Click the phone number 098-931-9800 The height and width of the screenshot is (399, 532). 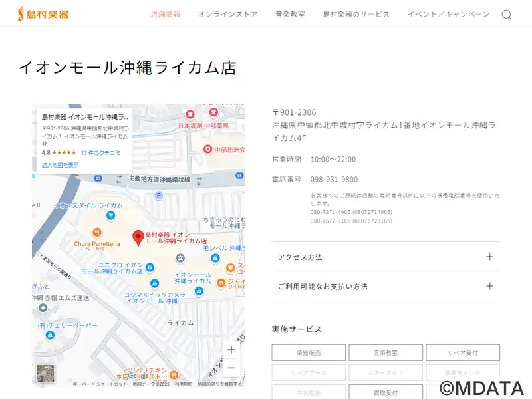click(x=334, y=179)
